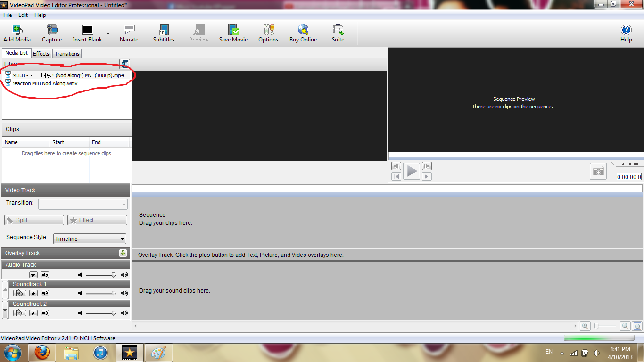The image size is (644, 362).
Task: Switch to the Effects tab
Action: point(41,53)
